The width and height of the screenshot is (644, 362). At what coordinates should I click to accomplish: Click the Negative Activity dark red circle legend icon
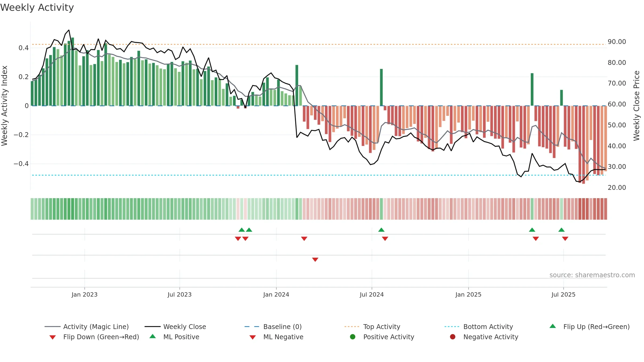(453, 337)
